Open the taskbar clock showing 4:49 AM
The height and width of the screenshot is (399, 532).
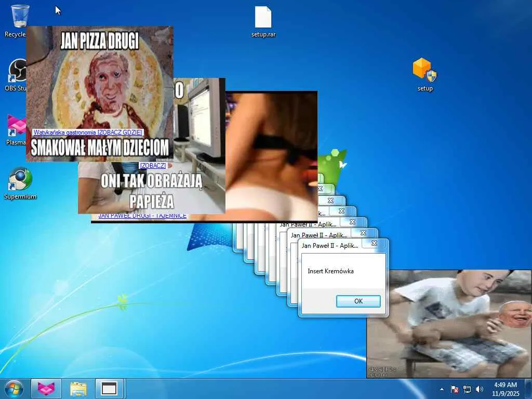(505, 385)
